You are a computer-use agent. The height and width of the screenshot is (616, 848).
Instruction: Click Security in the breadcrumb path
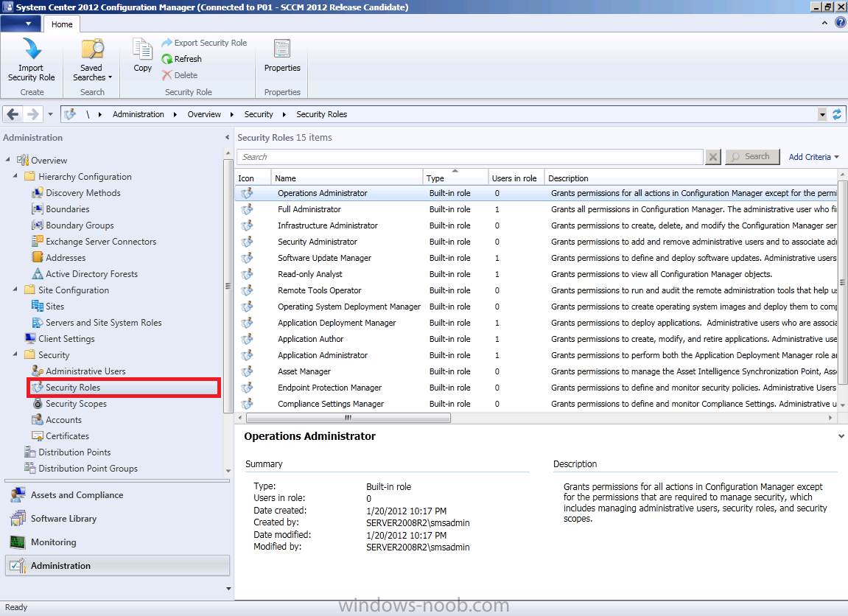coord(259,114)
